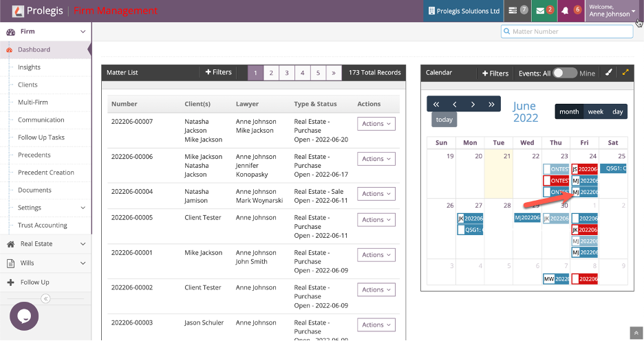Click the Matter Number search field
The height and width of the screenshot is (341, 644).
coord(567,32)
